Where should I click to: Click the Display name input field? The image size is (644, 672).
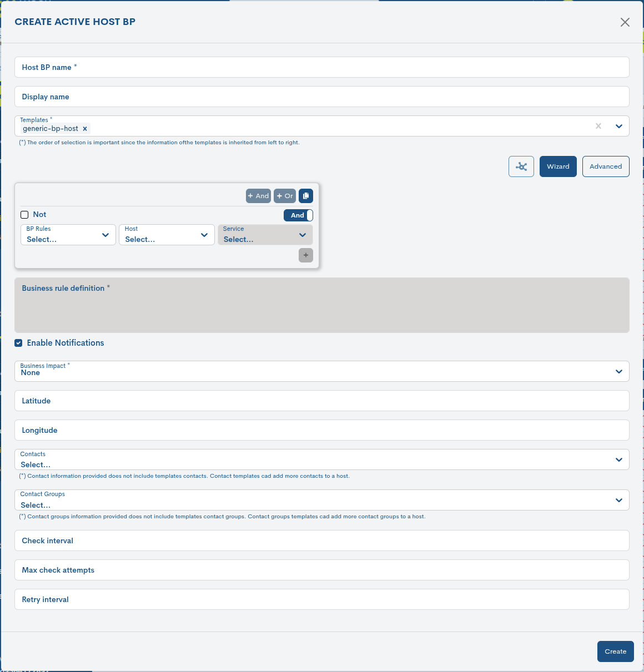[x=322, y=97]
